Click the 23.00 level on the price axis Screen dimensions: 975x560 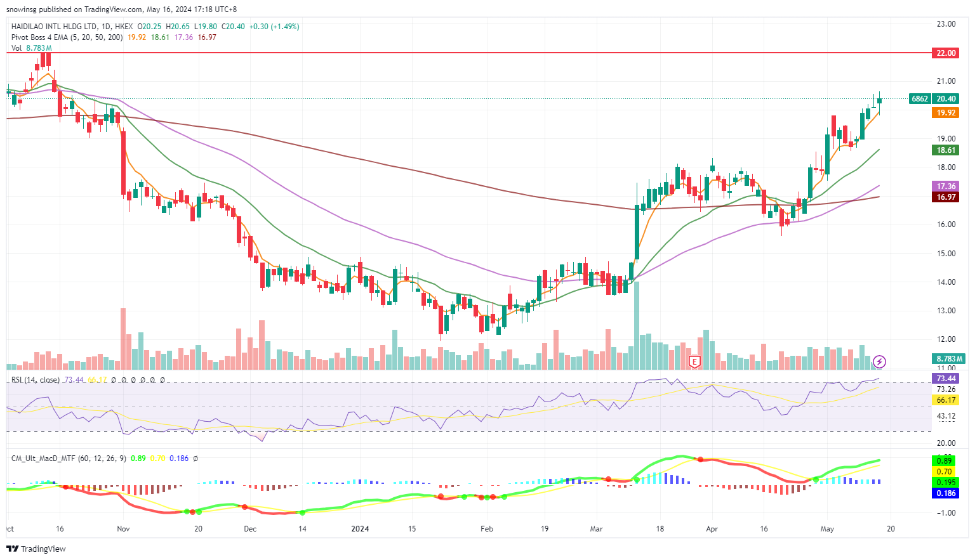946,24
